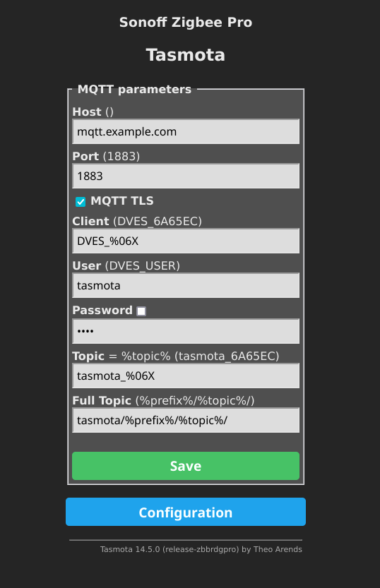Select the Client field with DVES_%06X
The height and width of the screenshot is (588, 380).
click(x=186, y=241)
